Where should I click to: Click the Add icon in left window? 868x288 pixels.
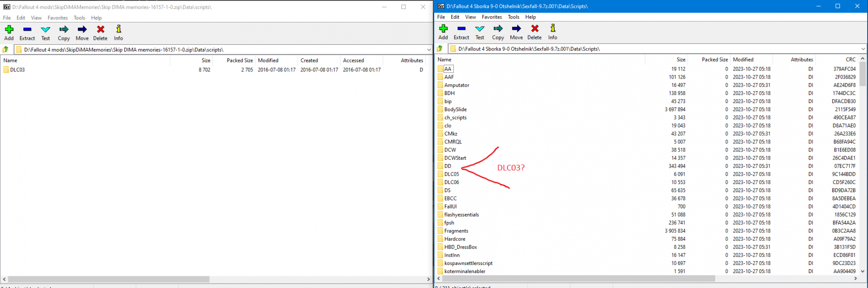[9, 30]
